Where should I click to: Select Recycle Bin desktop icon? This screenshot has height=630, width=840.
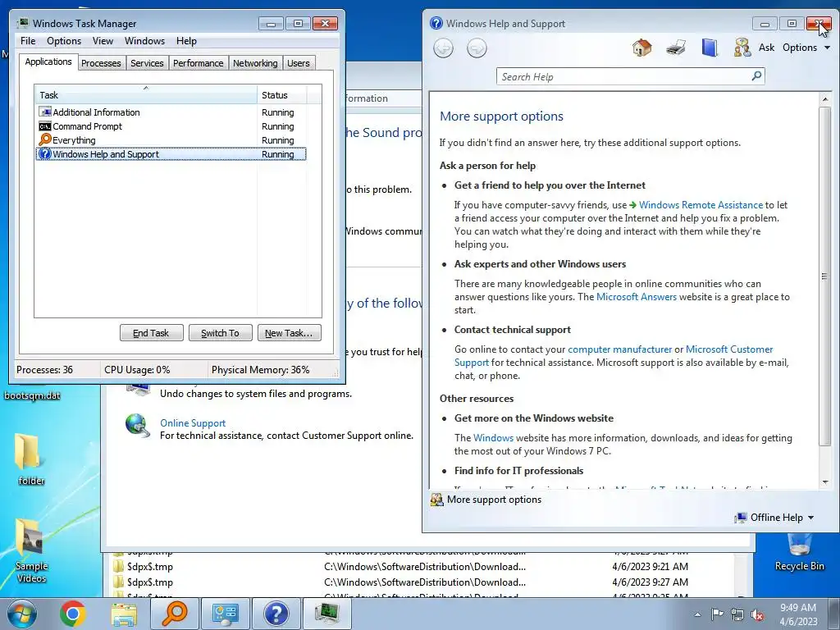[799, 553]
